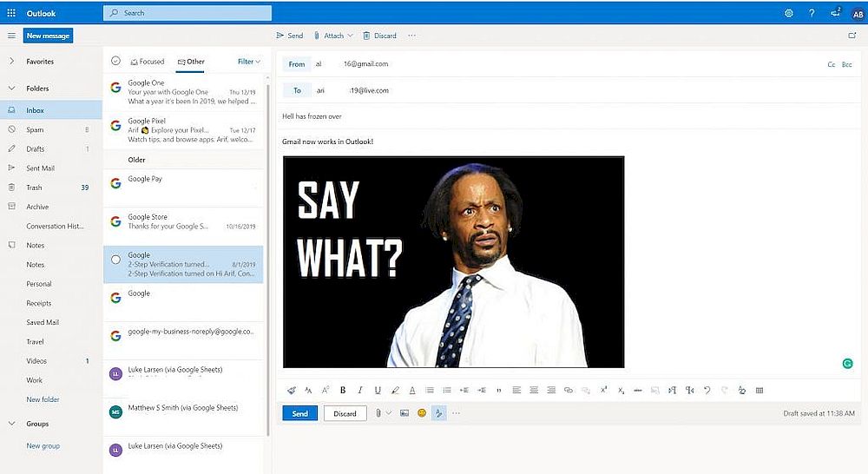Switch to the Focused inbox tab

pos(147,62)
